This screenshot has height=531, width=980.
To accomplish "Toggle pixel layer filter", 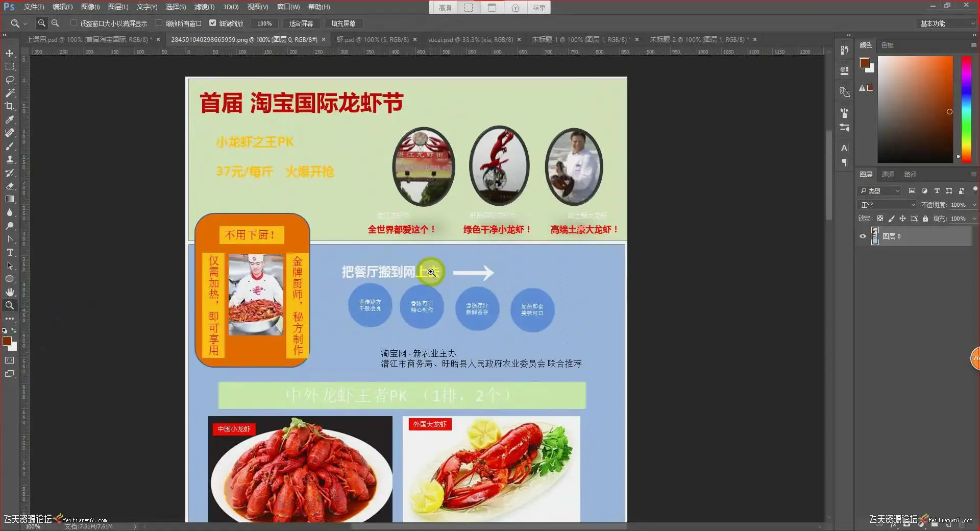I will pos(912,191).
